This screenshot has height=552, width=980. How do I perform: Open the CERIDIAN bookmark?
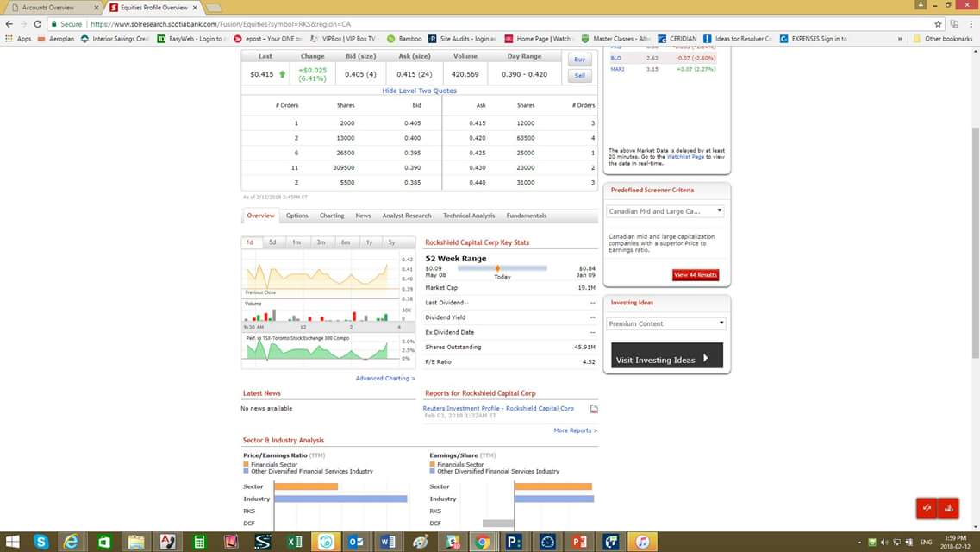pos(677,39)
